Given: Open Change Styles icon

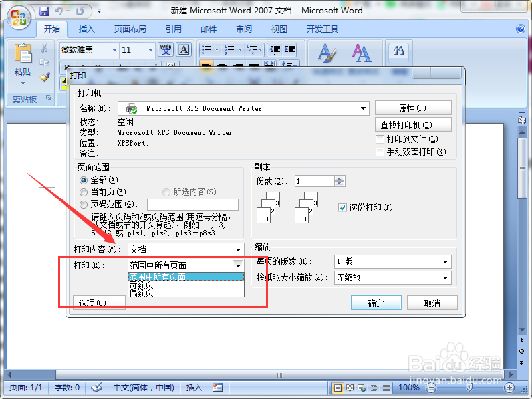Looking at the screenshot, I should (362, 53).
